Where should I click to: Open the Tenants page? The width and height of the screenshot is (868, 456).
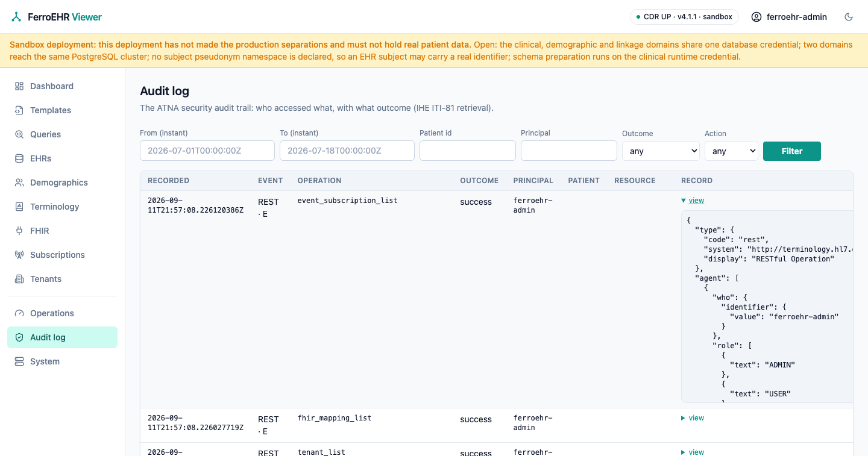click(x=62, y=279)
